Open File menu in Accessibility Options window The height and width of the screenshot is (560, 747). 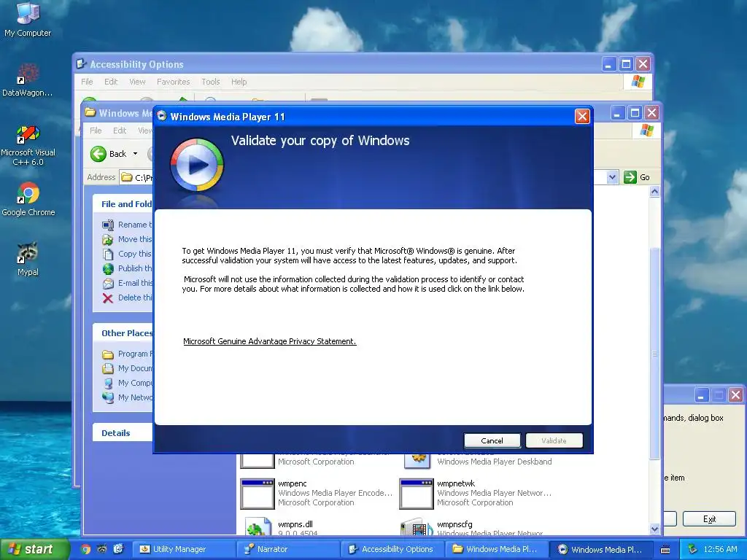pyautogui.click(x=87, y=82)
